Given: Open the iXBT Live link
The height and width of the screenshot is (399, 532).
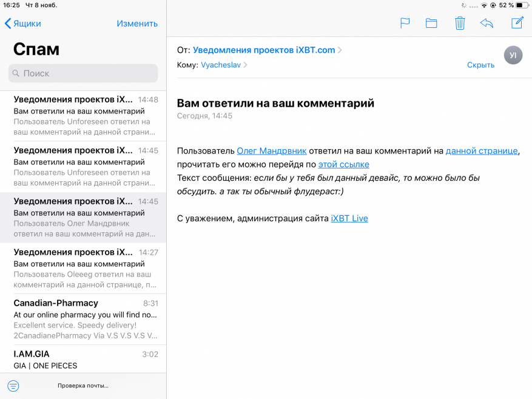Looking at the screenshot, I should (349, 218).
